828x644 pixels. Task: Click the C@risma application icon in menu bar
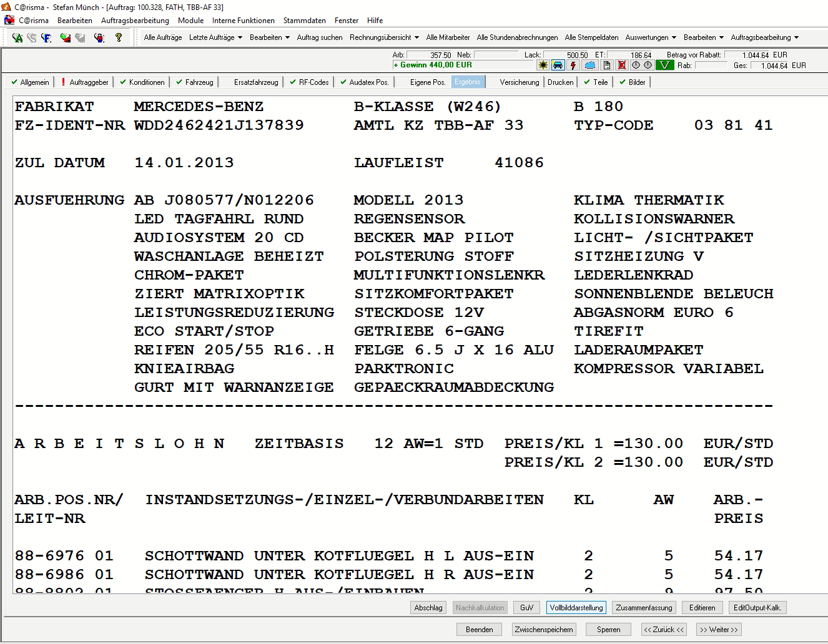[x=9, y=20]
